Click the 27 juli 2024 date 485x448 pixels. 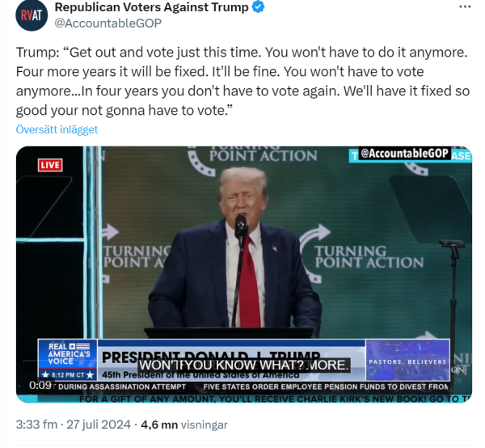tap(99, 425)
